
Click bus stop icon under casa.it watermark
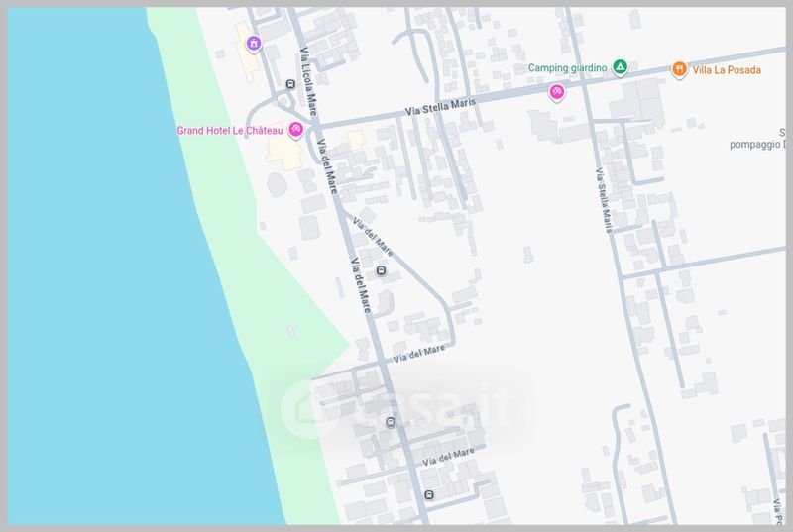pyautogui.click(x=390, y=422)
